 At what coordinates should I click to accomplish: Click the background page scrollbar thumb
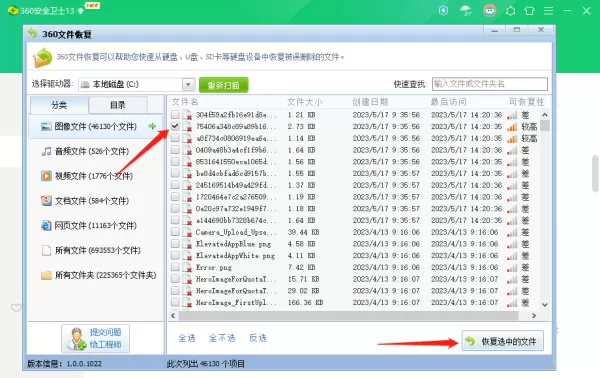coord(595,173)
